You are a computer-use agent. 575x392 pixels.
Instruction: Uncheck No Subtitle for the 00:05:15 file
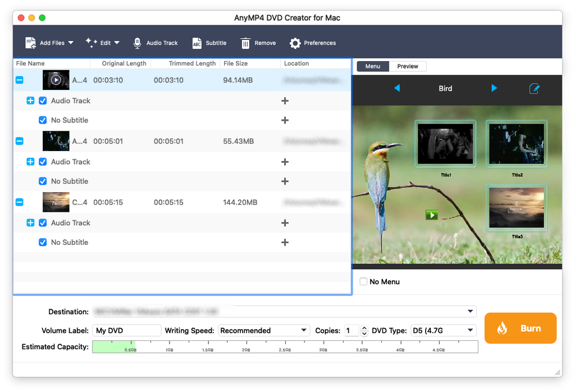43,243
